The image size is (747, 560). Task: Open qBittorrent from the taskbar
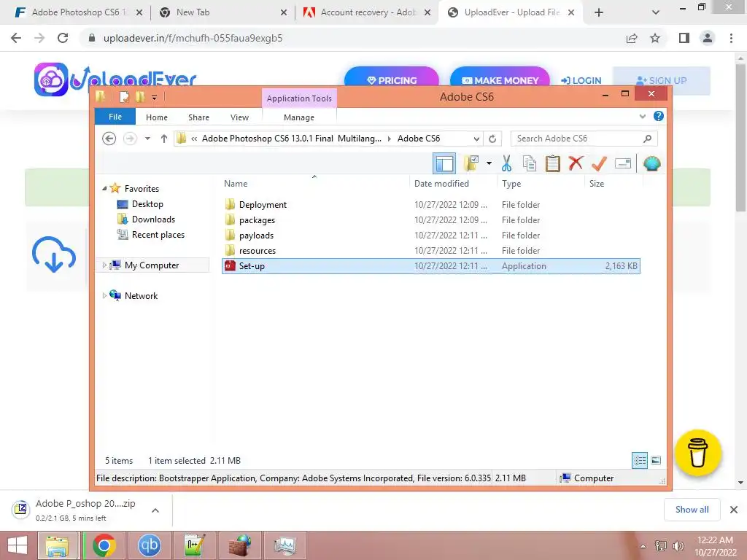[x=149, y=545]
